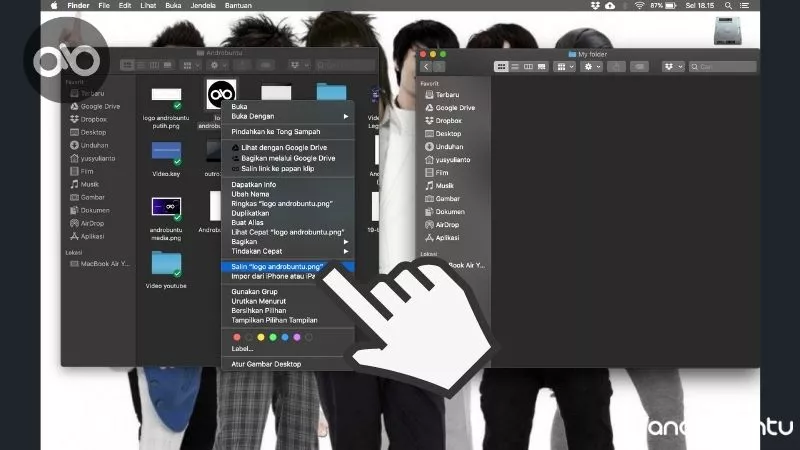Open the Lihat menu
This screenshot has width=800, height=450.
[148, 6]
